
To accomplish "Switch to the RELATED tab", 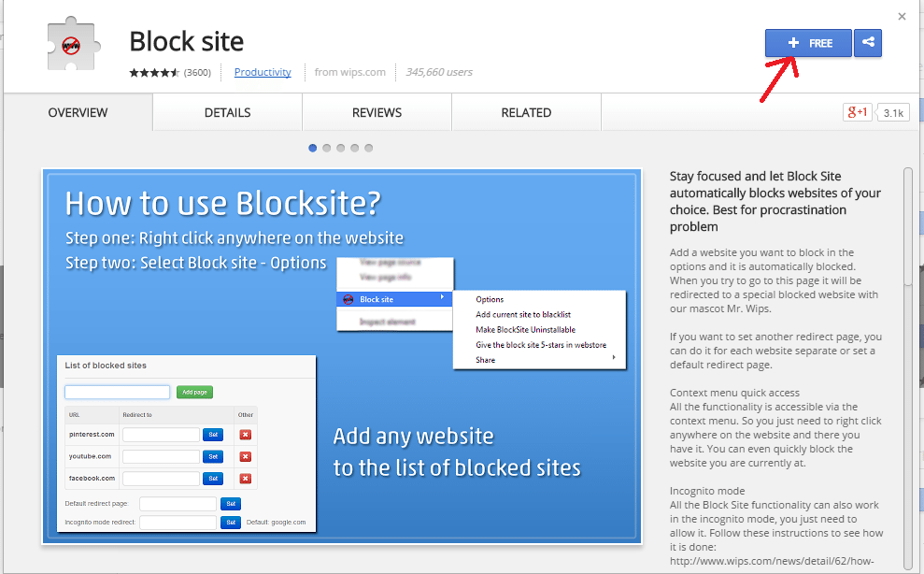I will tap(526, 112).
